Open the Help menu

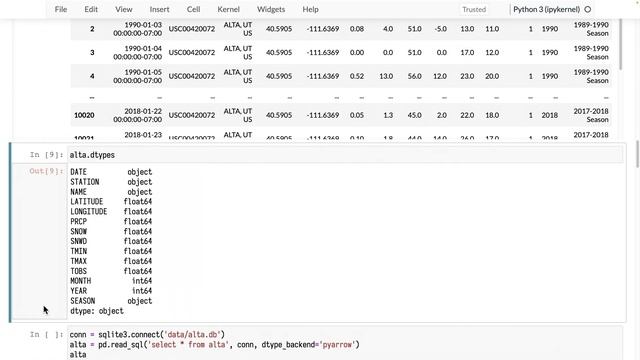click(310, 9)
